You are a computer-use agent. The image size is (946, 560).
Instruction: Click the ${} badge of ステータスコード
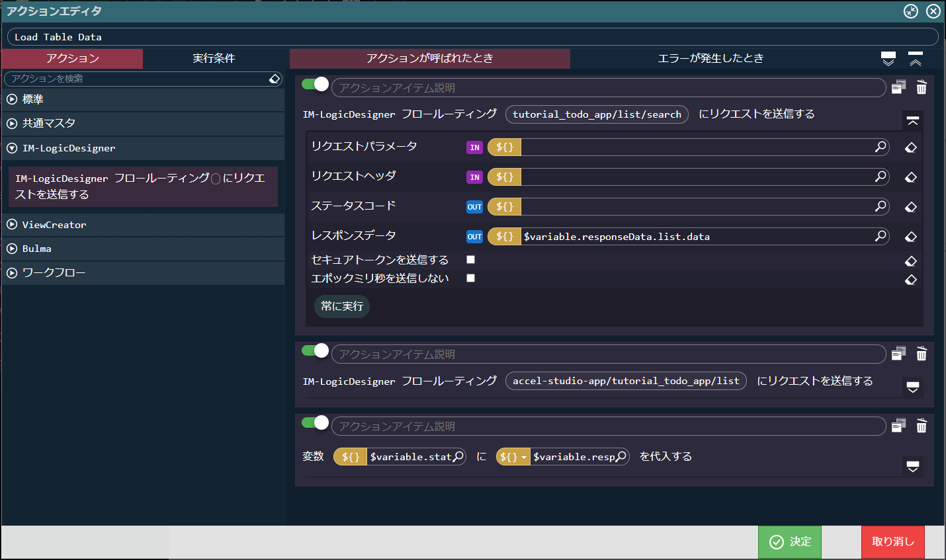pos(505,206)
